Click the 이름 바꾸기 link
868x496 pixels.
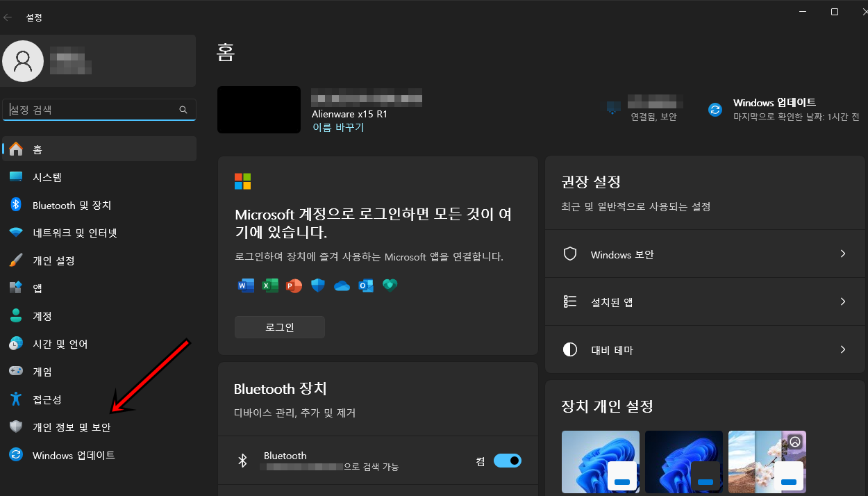point(338,128)
